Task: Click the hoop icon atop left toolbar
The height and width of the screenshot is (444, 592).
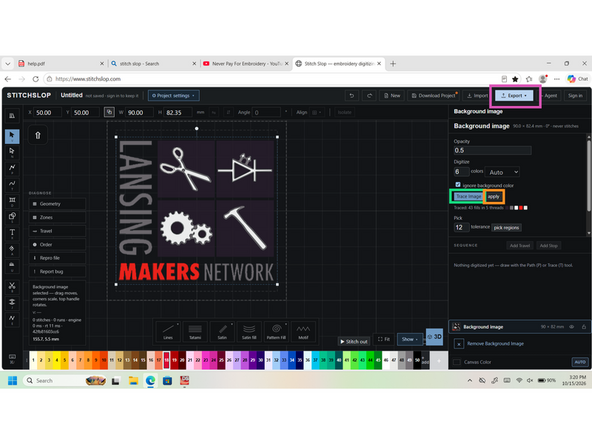Action: point(12,116)
